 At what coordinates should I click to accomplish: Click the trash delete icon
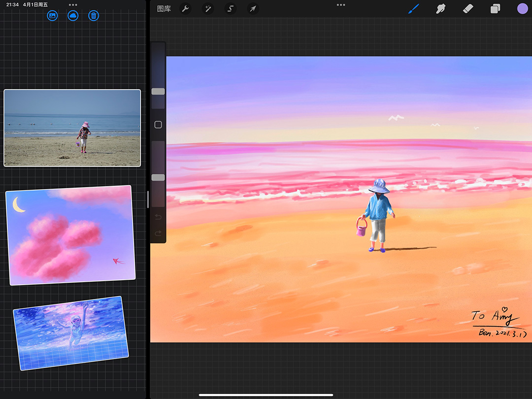point(94,16)
